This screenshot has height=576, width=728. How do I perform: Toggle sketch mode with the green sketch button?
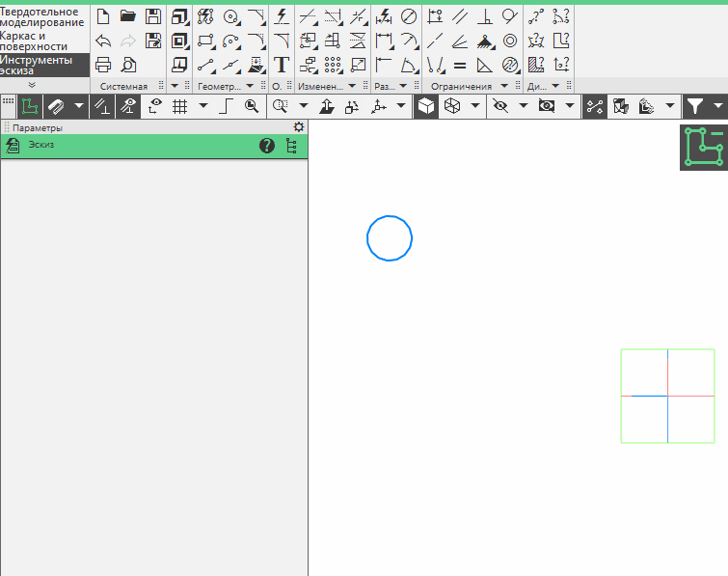click(29, 106)
